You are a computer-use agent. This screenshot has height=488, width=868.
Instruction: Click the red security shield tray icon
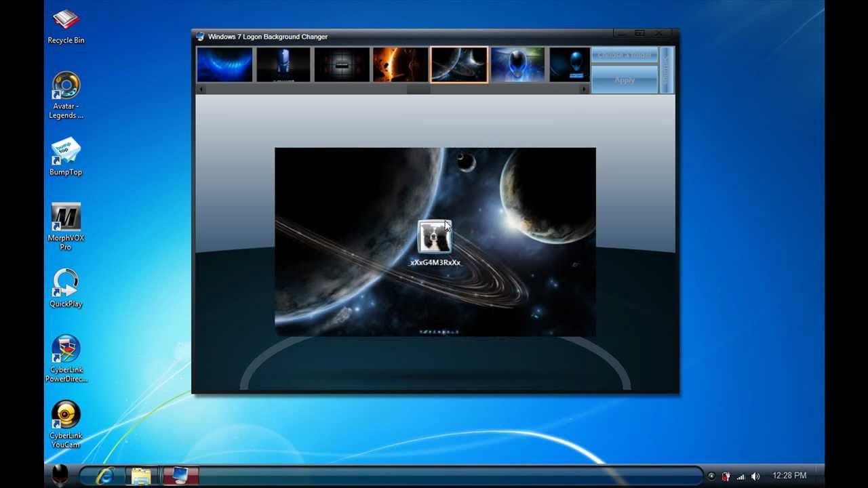point(726,476)
